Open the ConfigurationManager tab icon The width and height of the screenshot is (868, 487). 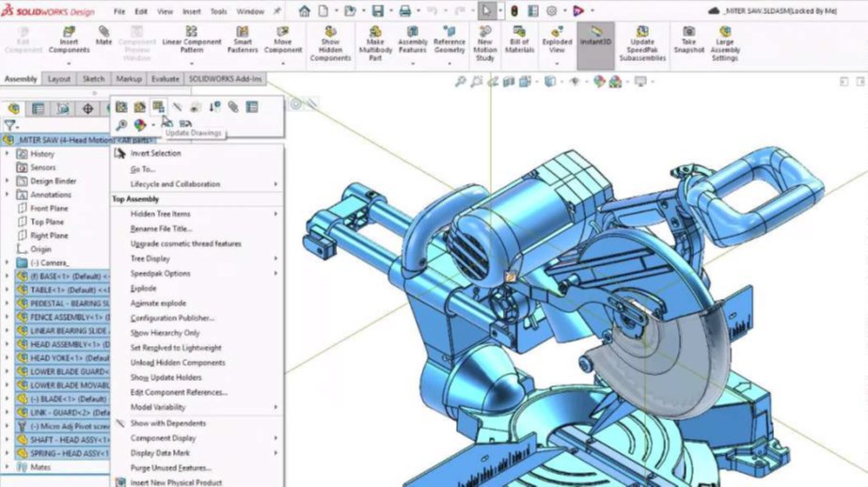[63, 108]
